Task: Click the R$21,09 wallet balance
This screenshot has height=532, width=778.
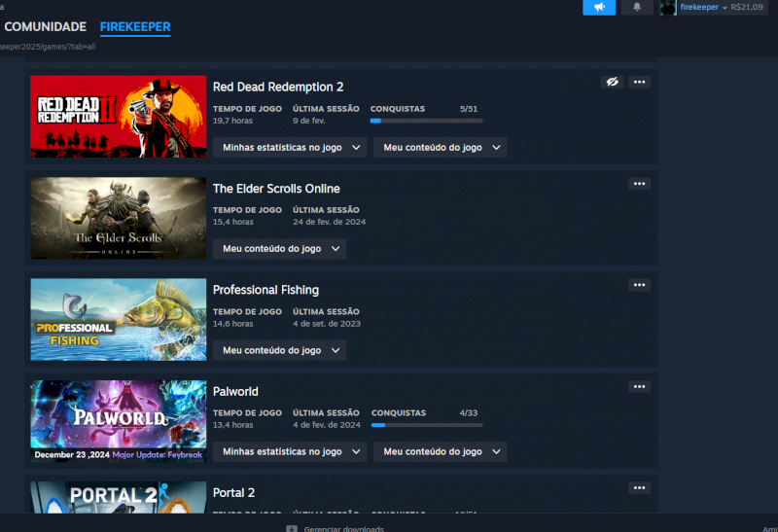Action: click(747, 7)
